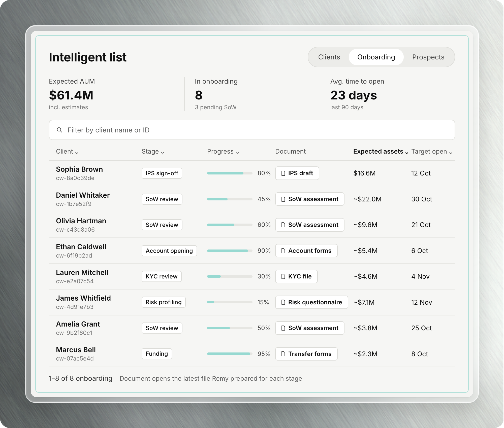Sort by Stage column chevron
The height and width of the screenshot is (428, 504).
pyautogui.click(x=163, y=153)
